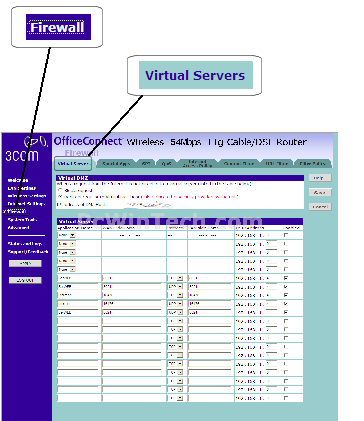Open the URL Filter tab

click(x=276, y=164)
